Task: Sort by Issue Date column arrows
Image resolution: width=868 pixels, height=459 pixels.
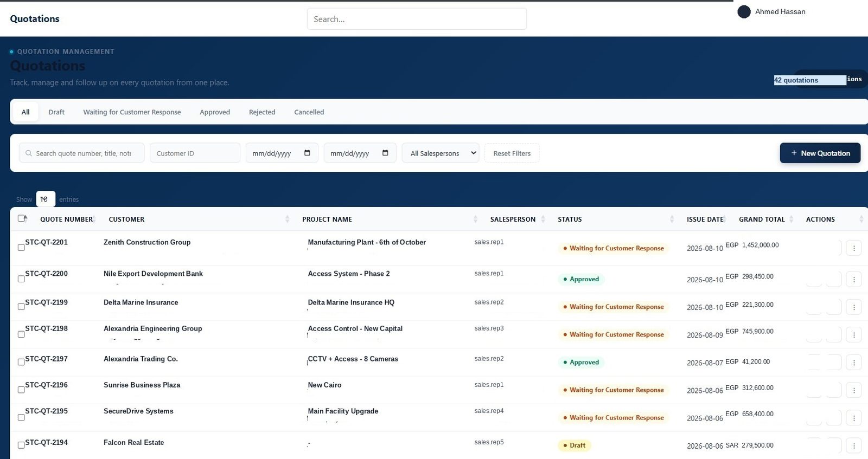Action: (x=725, y=219)
